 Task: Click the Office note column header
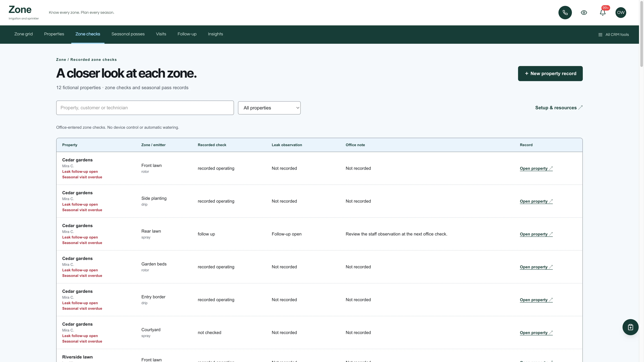(x=355, y=145)
